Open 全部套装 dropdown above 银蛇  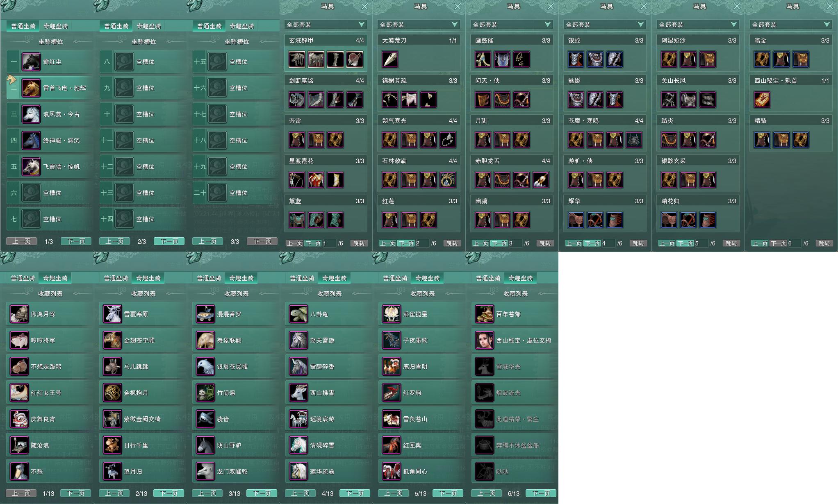(605, 25)
